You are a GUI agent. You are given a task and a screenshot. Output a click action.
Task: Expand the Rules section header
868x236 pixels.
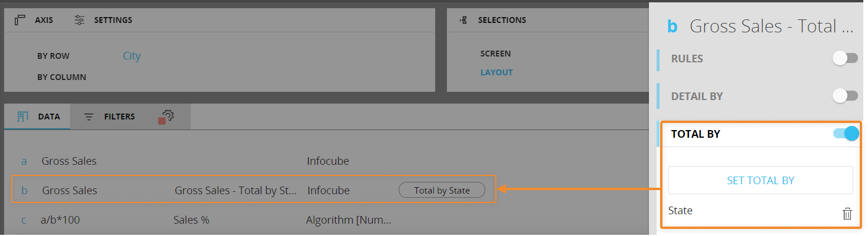click(687, 59)
